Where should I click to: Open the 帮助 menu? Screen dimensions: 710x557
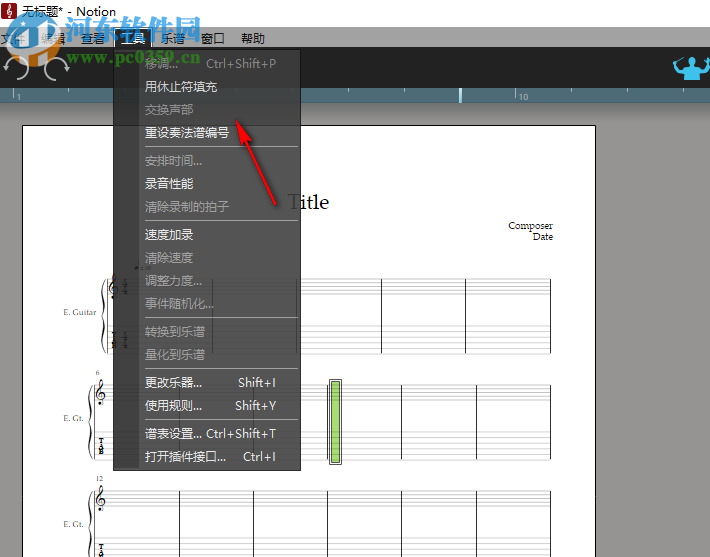coord(253,38)
